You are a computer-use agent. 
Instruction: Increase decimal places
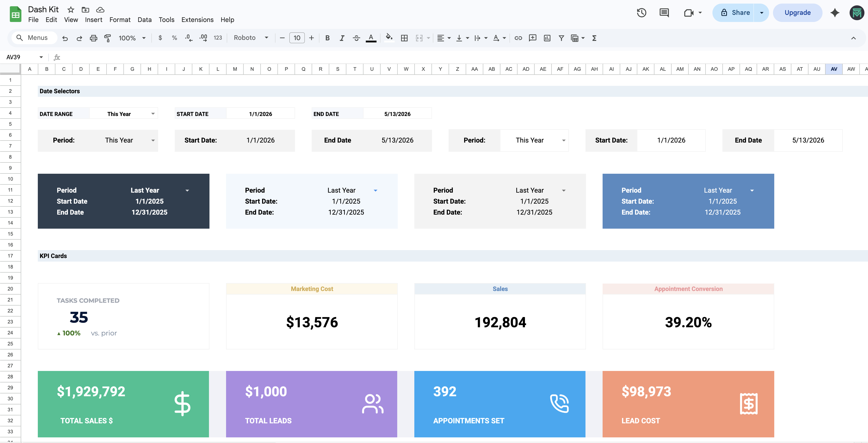[203, 38]
